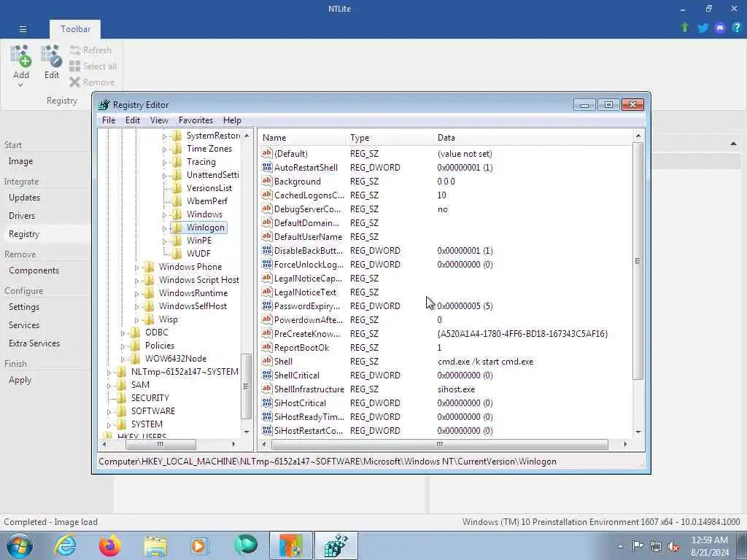Screen dimensions: 747x560
Task: Open the View menu in Registry Editor
Action: point(159,120)
